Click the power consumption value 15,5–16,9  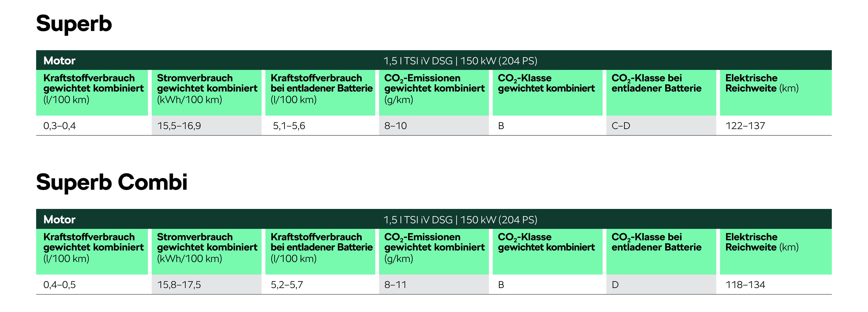click(x=179, y=126)
